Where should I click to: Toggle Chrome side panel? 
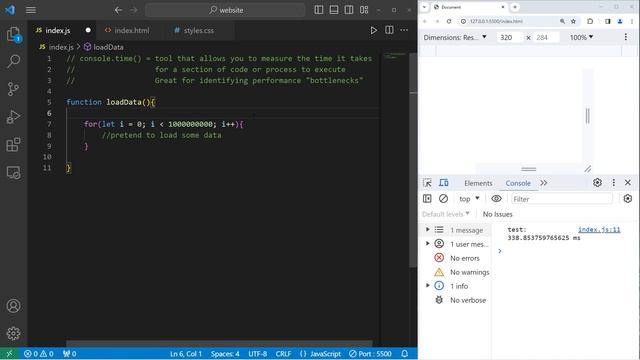tap(608, 21)
